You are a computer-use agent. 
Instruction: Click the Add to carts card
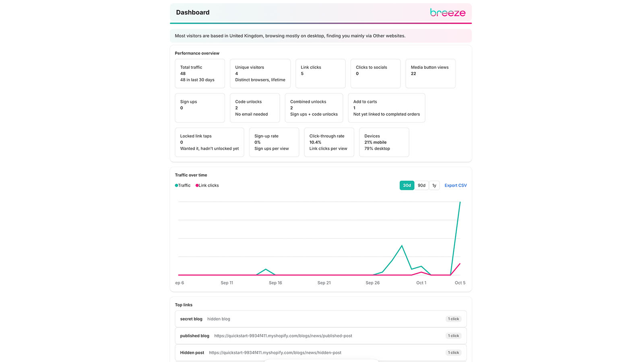tap(386, 108)
